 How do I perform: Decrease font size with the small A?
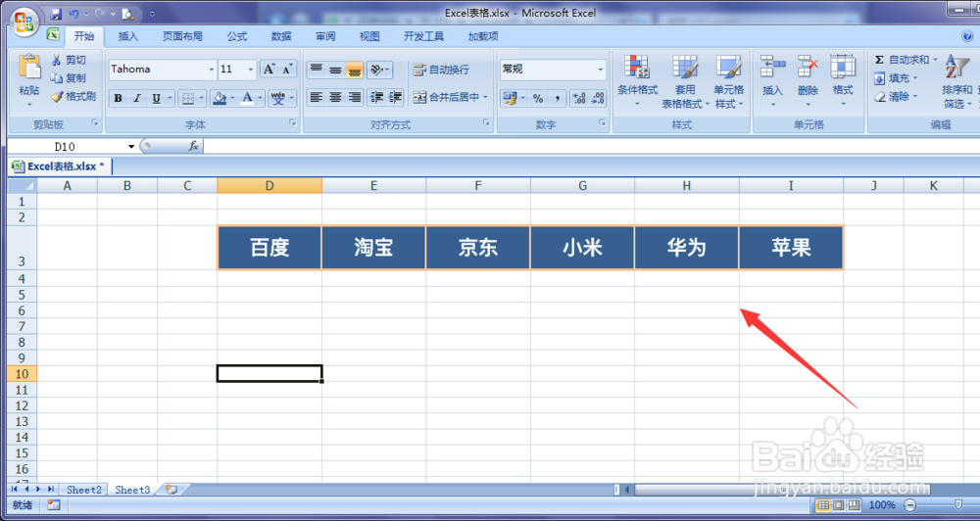[x=287, y=70]
